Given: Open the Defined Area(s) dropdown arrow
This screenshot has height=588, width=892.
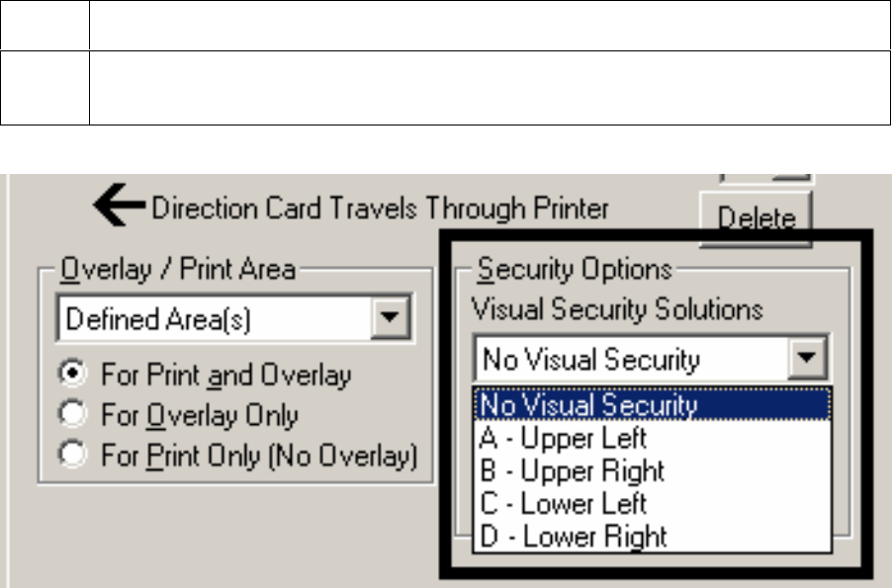Looking at the screenshot, I should coord(391,317).
